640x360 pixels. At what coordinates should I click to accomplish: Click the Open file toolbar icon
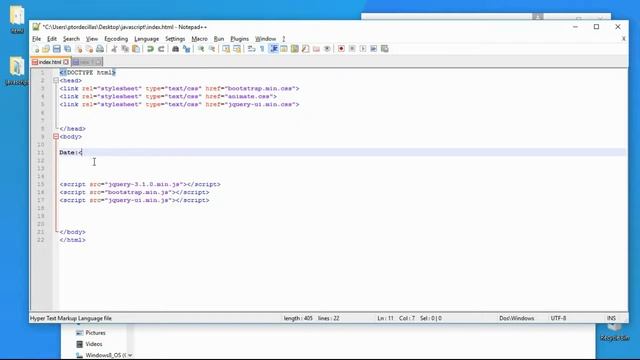click(x=46, y=49)
